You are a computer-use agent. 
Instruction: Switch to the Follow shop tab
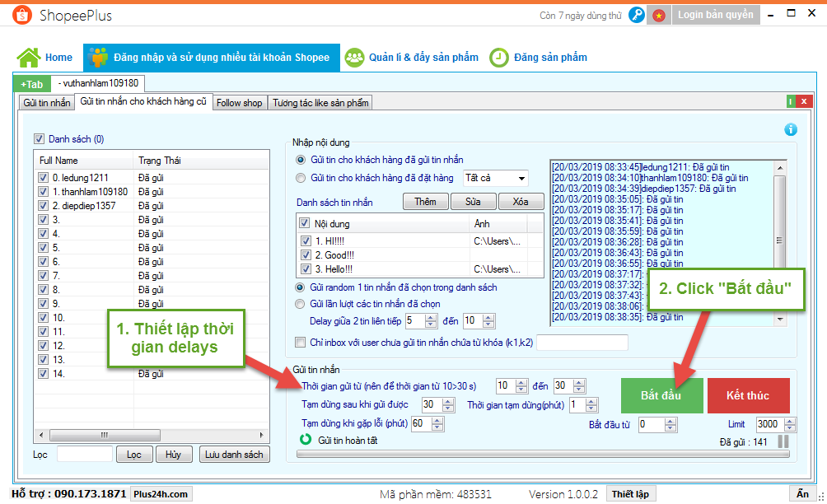point(239,102)
